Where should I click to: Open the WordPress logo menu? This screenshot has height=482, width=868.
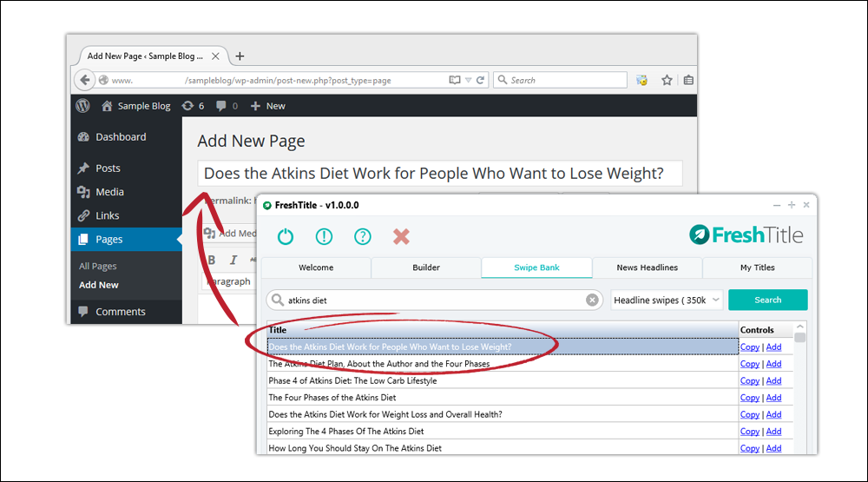pos(83,106)
